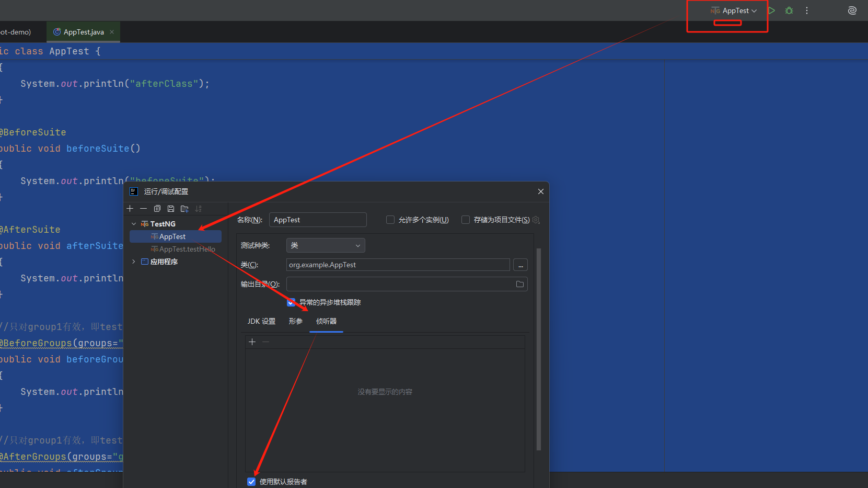Click the 没有要显示的内容 empty list text
Image resolution: width=868 pixels, height=488 pixels.
tap(385, 392)
